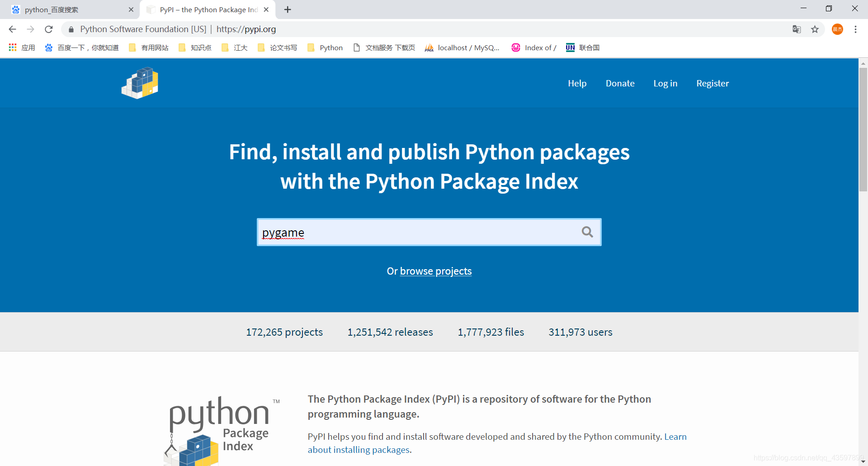Click the Donate link in header

[x=620, y=83]
